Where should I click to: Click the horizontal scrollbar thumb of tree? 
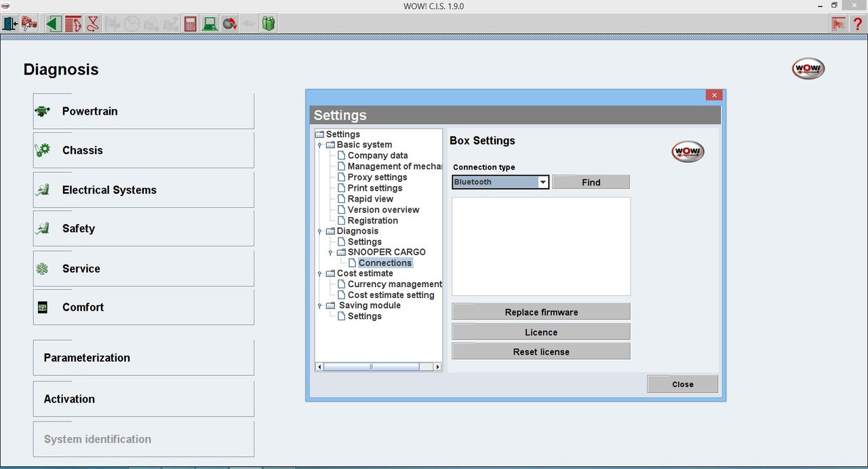coord(371,367)
